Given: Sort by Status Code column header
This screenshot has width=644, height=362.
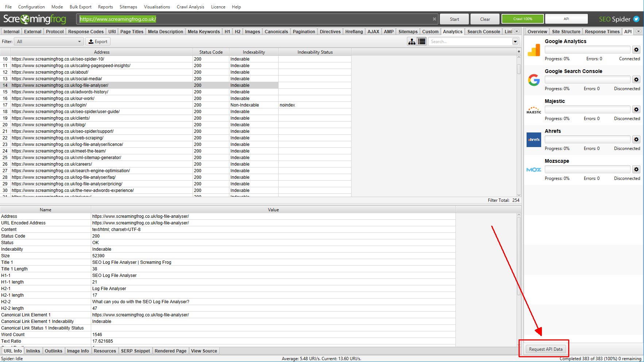Looking at the screenshot, I should [x=211, y=52].
